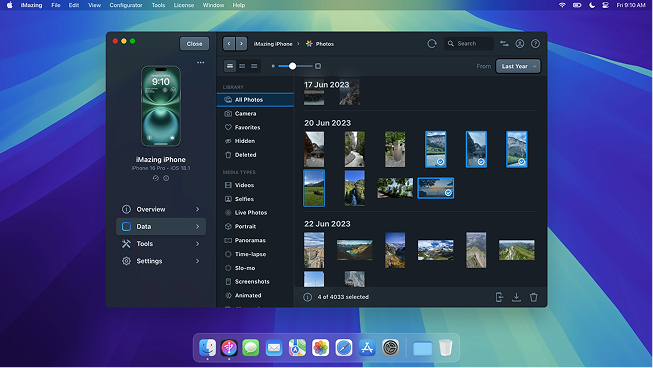Show Panoramas media type
This screenshot has height=368, width=653.
point(255,241)
